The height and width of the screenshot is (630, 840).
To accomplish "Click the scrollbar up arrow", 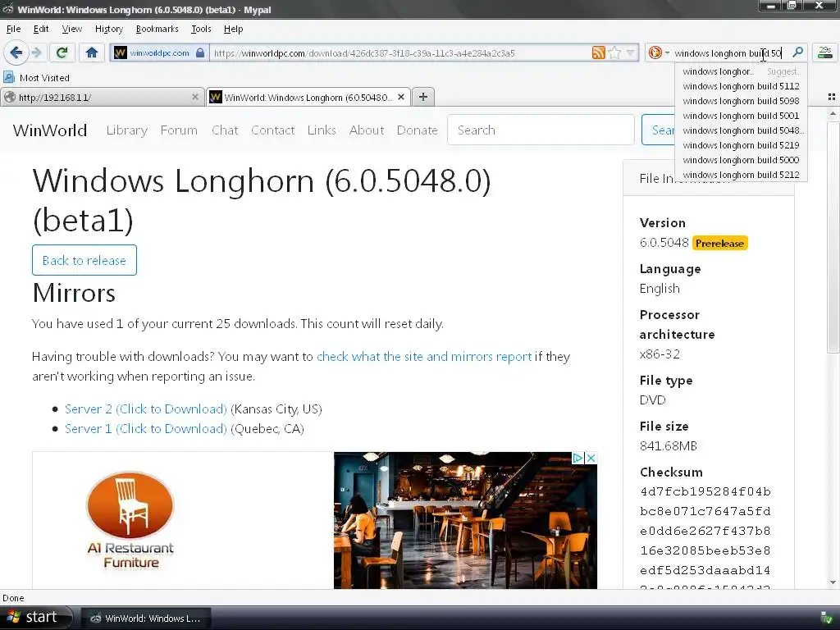I will coord(833,113).
